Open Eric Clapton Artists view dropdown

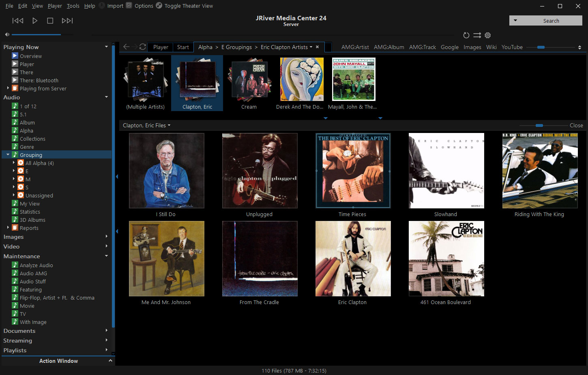click(311, 47)
